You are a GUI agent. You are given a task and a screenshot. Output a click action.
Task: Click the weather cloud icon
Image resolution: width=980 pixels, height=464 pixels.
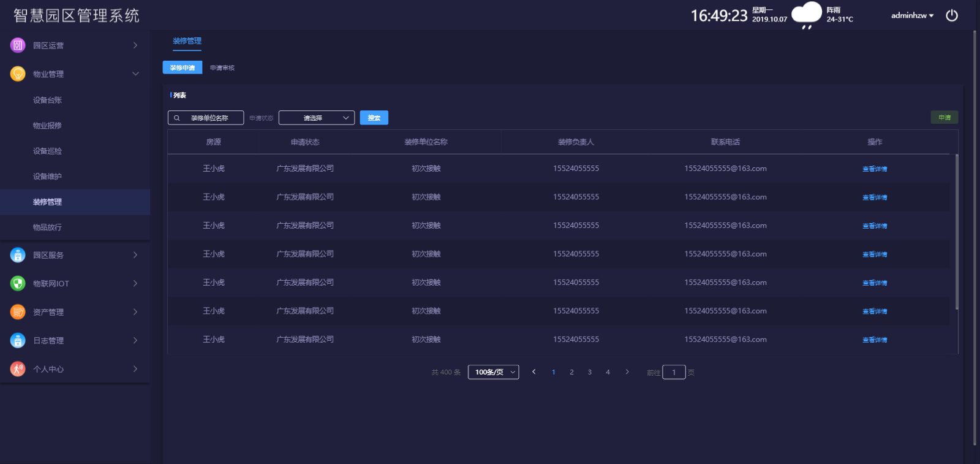806,15
